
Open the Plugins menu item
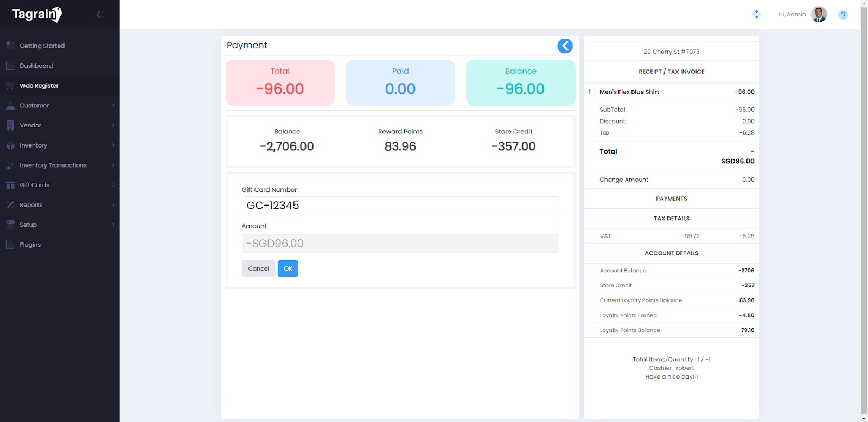click(60, 245)
